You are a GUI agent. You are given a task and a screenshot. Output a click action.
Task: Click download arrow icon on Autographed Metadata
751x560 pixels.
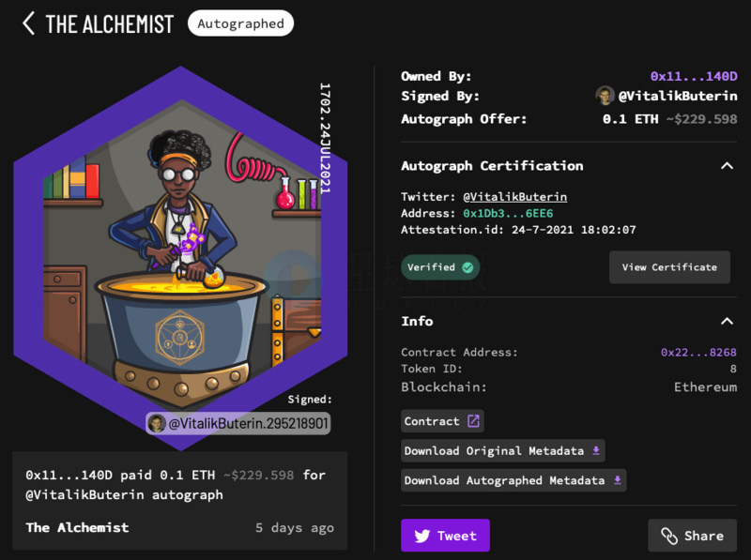click(618, 480)
